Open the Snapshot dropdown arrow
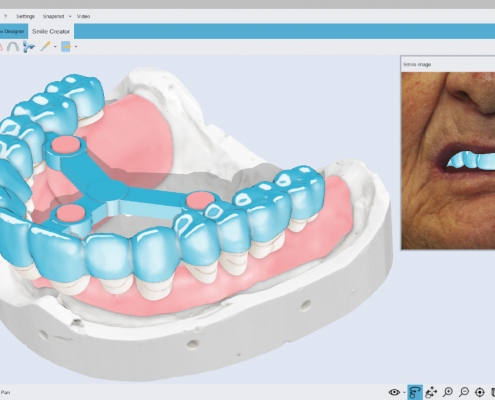The image size is (495, 400). tap(70, 16)
